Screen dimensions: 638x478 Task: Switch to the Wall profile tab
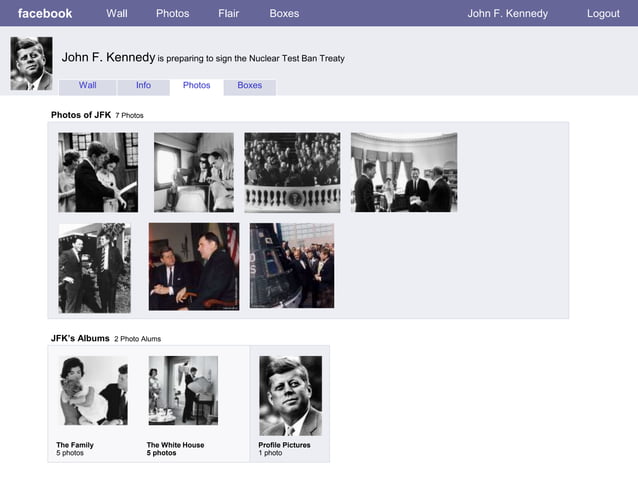pyautogui.click(x=88, y=86)
